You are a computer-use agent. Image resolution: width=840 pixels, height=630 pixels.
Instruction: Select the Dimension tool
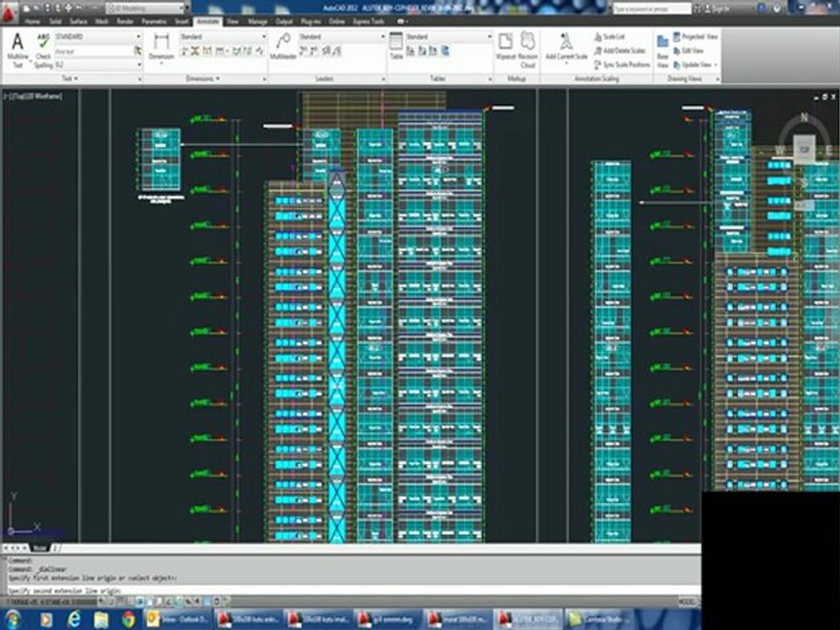161,47
